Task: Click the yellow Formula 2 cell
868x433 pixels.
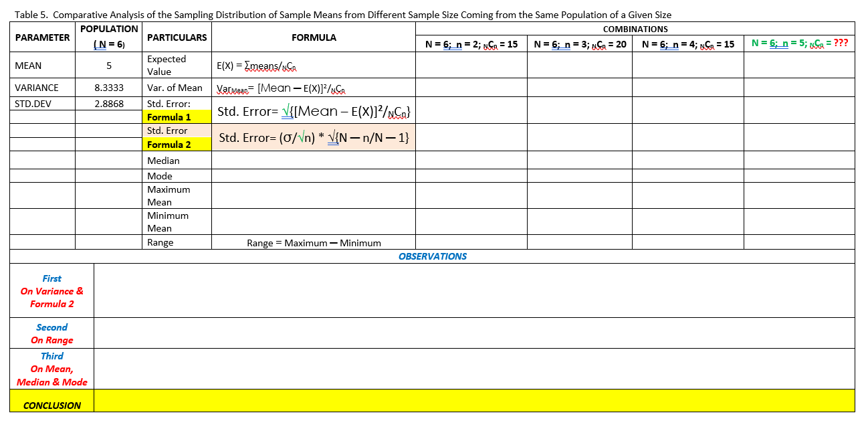Action: (177, 144)
